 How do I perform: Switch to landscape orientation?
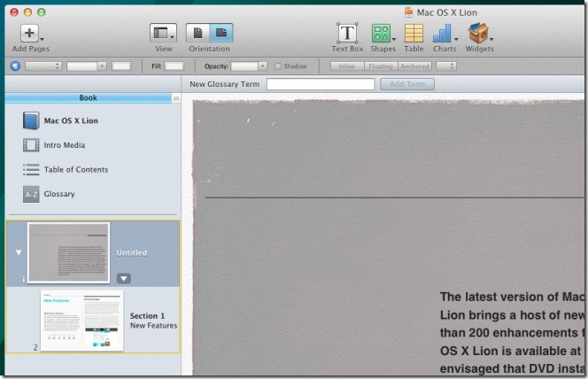pyautogui.click(x=221, y=33)
